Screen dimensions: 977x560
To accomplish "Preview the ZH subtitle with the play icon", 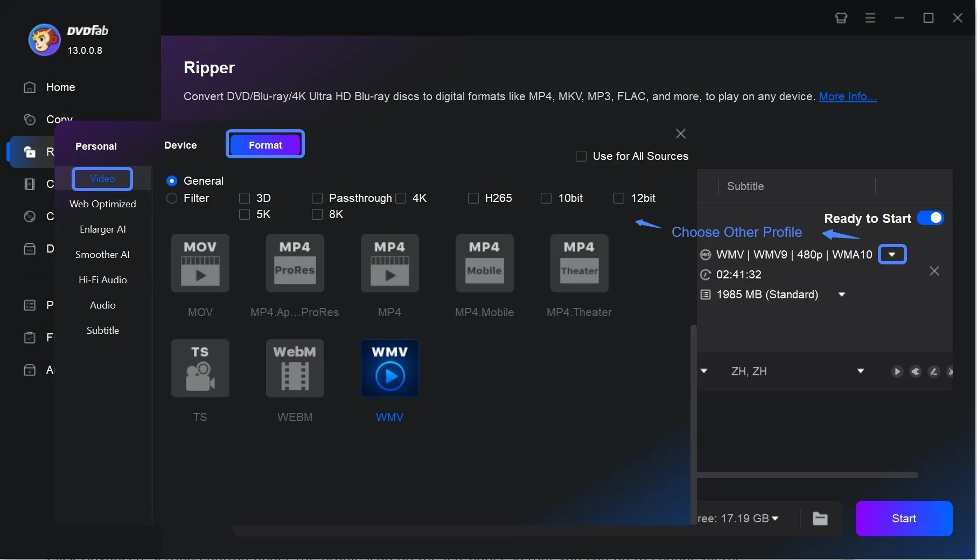I will click(x=897, y=372).
